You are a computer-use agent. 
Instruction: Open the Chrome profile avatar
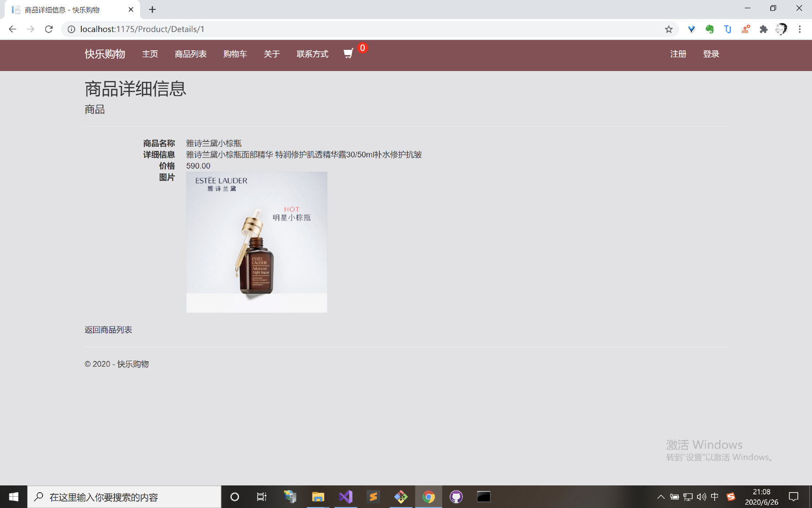click(x=781, y=29)
